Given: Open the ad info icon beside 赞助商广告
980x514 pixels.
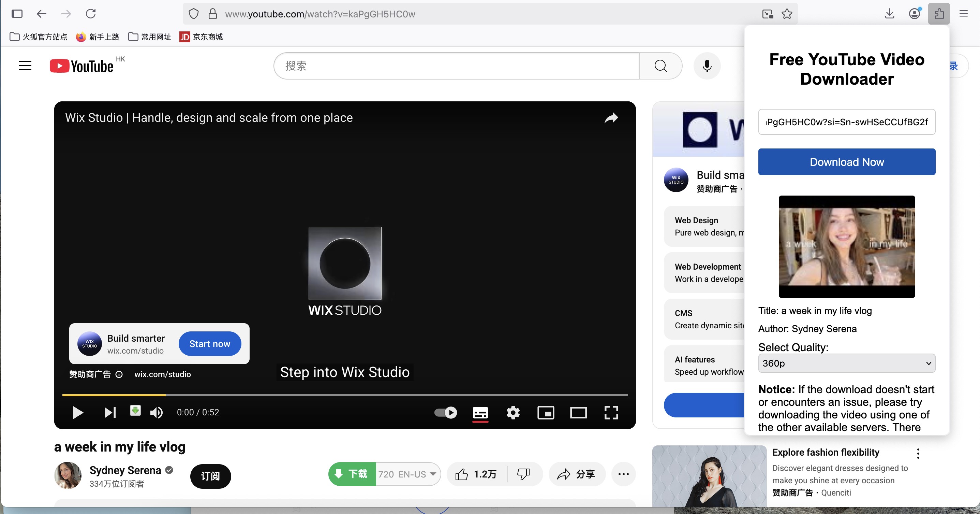Looking at the screenshot, I should click(x=119, y=374).
